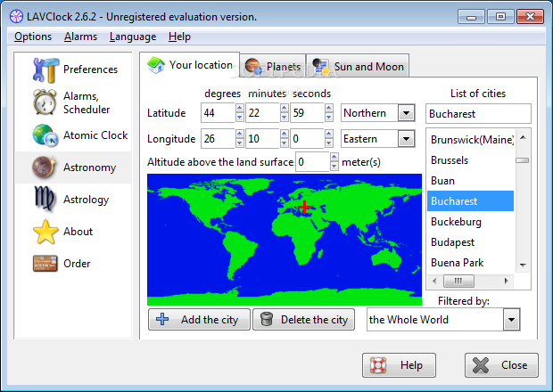Click the Close button at bottom right
Image resolution: width=553 pixels, height=392 pixels.
click(x=501, y=365)
